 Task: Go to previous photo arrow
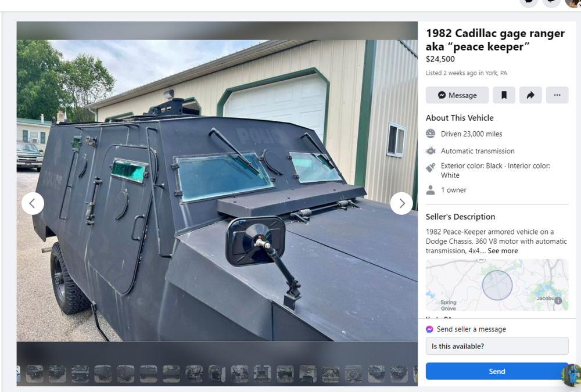(33, 203)
